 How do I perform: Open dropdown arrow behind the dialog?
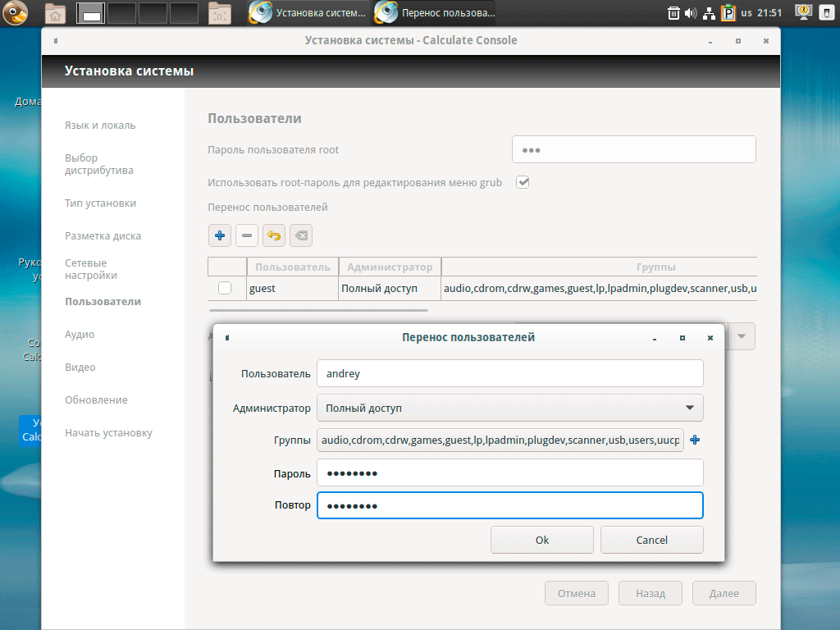pos(741,336)
